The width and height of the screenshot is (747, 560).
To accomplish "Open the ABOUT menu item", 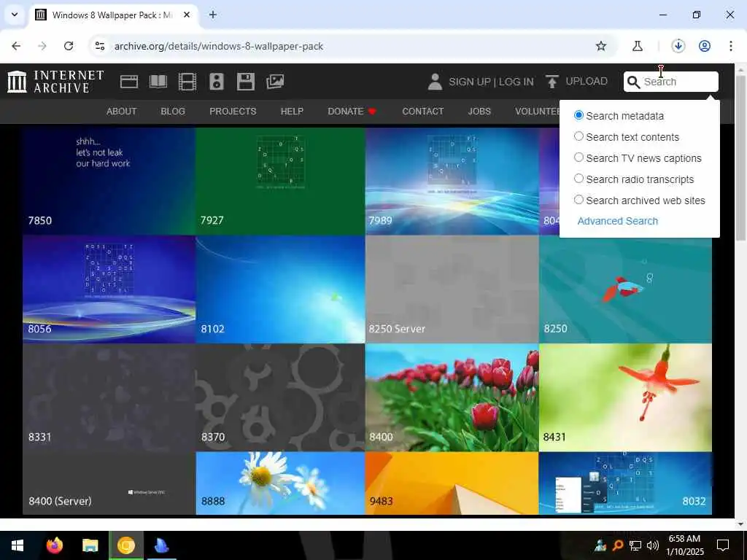I will click(122, 112).
